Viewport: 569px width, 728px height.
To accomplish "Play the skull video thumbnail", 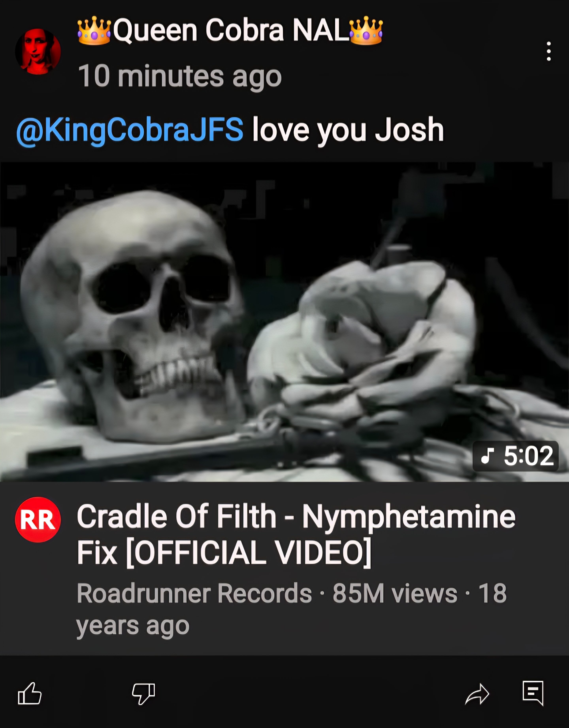I will pos(284,322).
